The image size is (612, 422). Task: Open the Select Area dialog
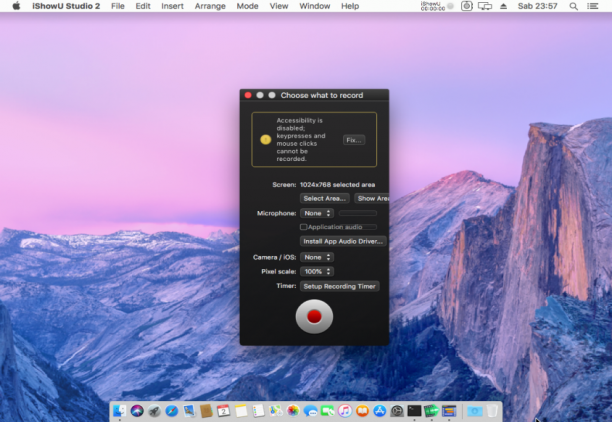(324, 198)
